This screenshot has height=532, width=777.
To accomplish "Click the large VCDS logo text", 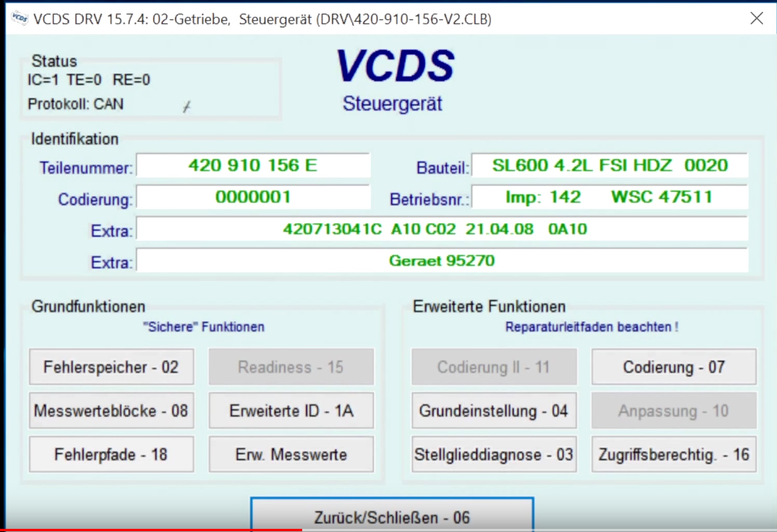I will (395, 65).
